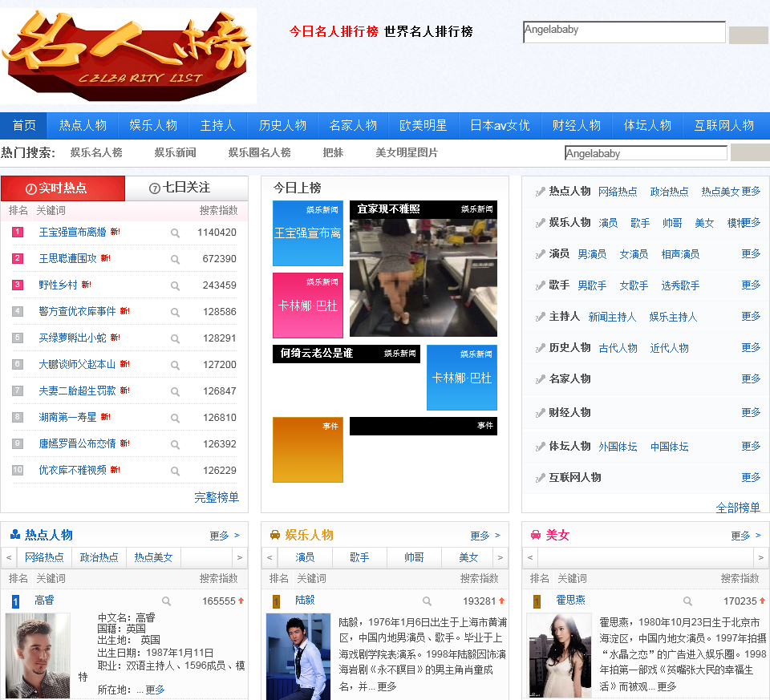Open 首页 in the navigation bar
Screen dimensions: 770x700
tap(23, 126)
